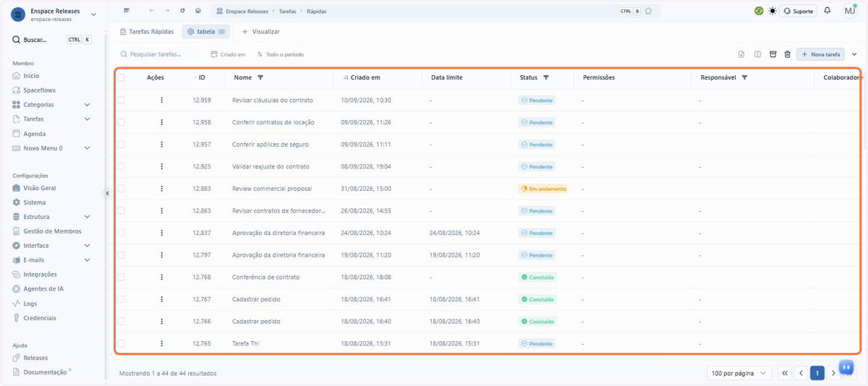The height and width of the screenshot is (386, 868).
Task: Select all tasks with header checkbox
Action: [x=121, y=77]
